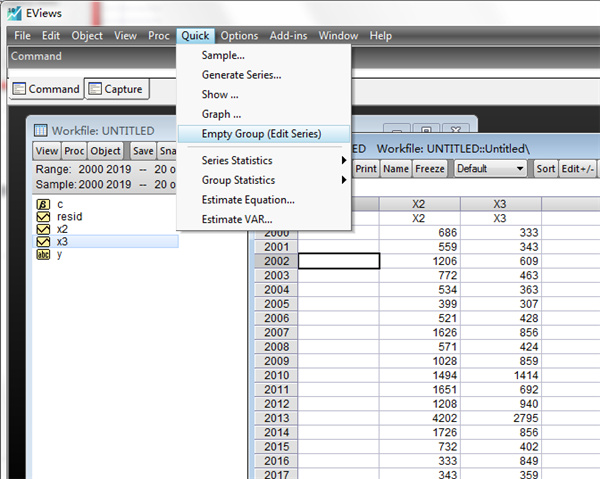The height and width of the screenshot is (479, 600).
Task: Click the Workfile window title icon
Action: pos(41,130)
